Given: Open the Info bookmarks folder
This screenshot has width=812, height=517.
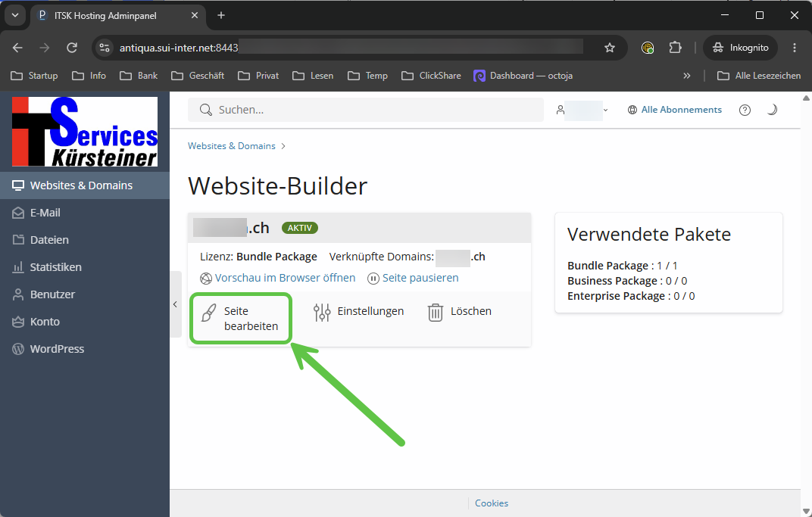Looking at the screenshot, I should pyautogui.click(x=89, y=76).
